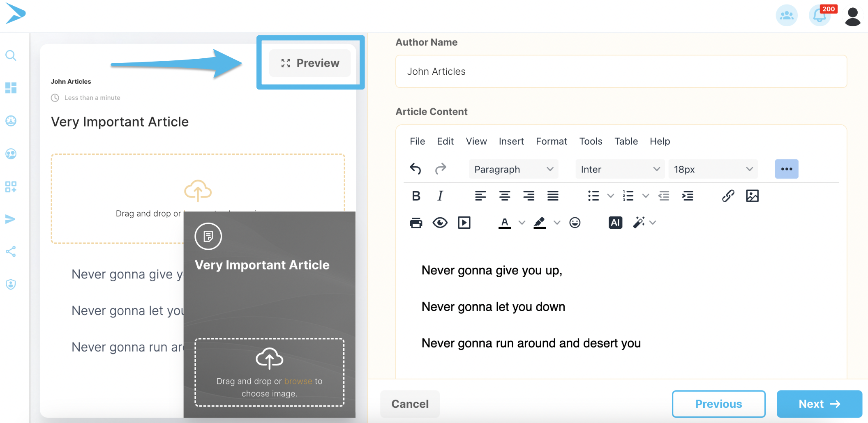This screenshot has height=423, width=868.
Task: Click the insert image icon
Action: tap(752, 196)
